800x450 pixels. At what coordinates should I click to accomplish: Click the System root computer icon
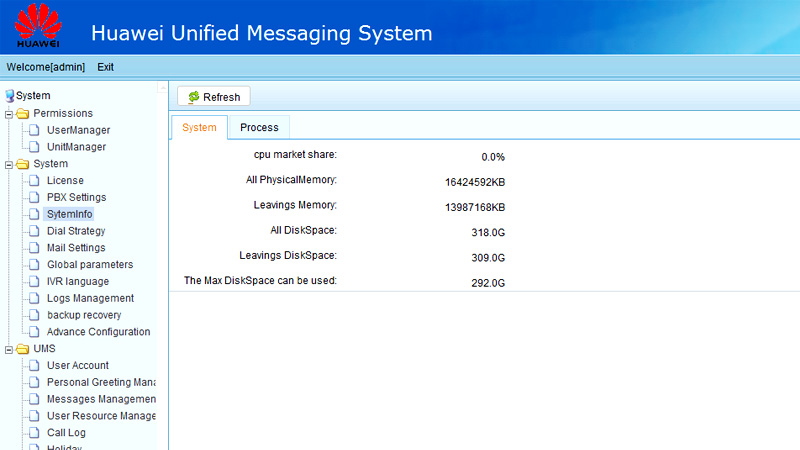[x=10, y=95]
